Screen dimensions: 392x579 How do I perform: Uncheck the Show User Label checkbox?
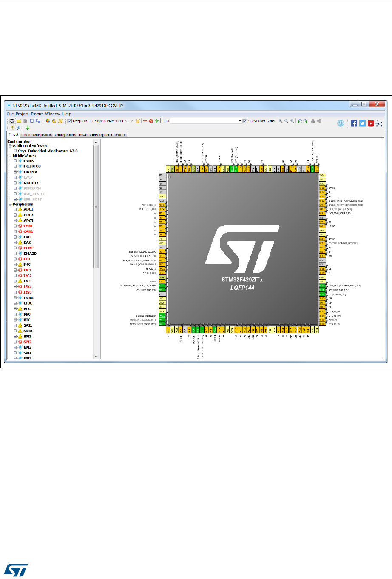tap(245, 121)
